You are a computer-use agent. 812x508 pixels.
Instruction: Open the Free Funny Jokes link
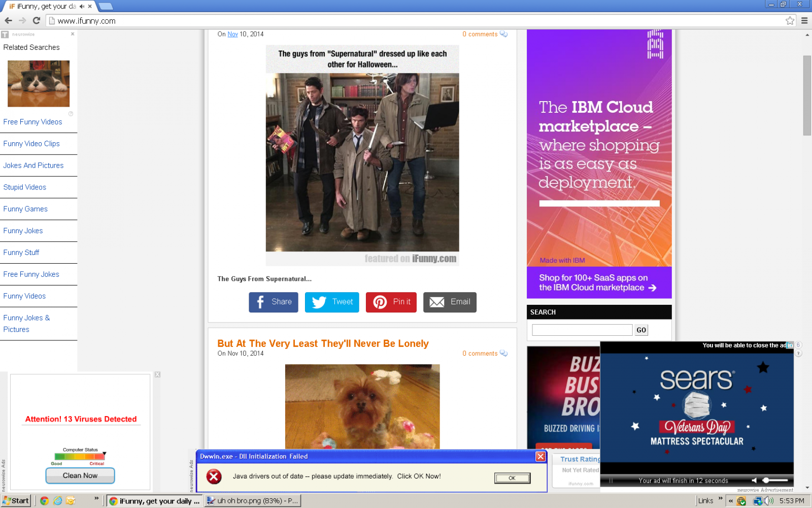[31, 275]
